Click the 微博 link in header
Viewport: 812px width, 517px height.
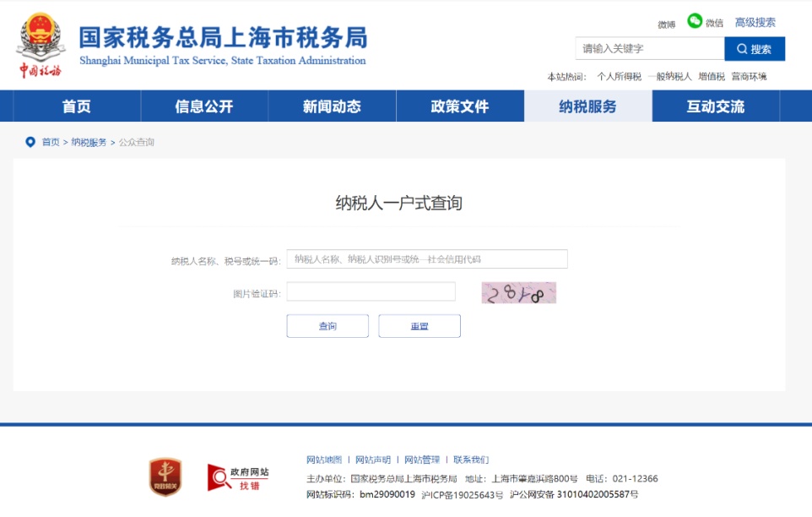pos(667,24)
